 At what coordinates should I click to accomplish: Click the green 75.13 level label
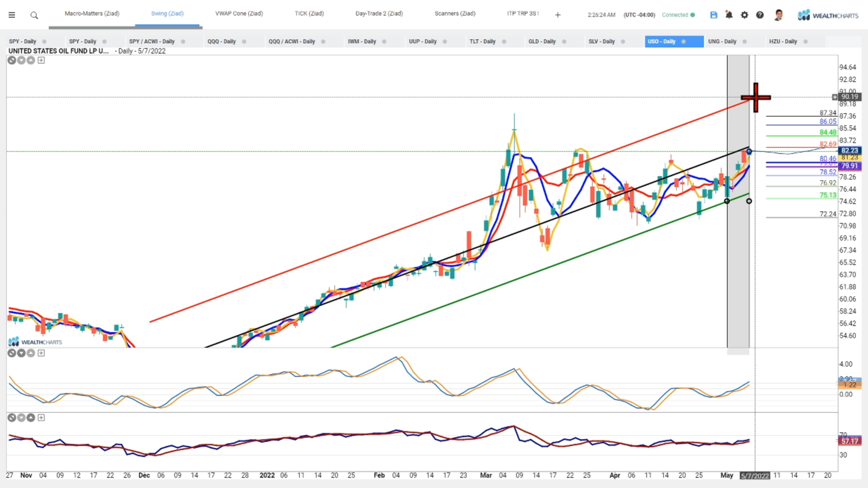point(828,195)
